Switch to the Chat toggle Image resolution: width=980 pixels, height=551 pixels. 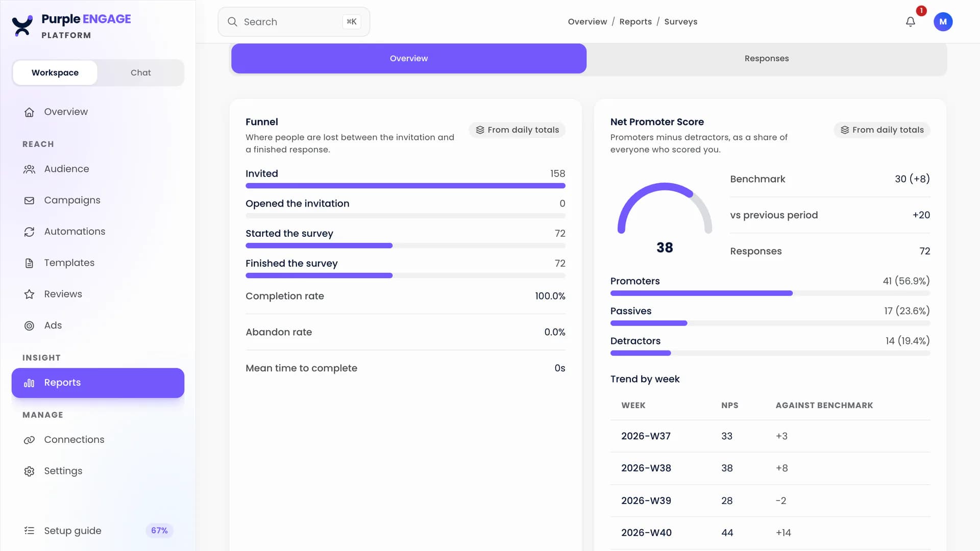click(140, 73)
